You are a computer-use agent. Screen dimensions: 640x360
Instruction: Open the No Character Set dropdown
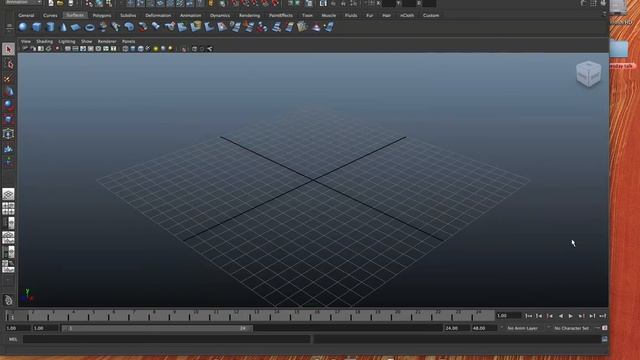coord(571,328)
